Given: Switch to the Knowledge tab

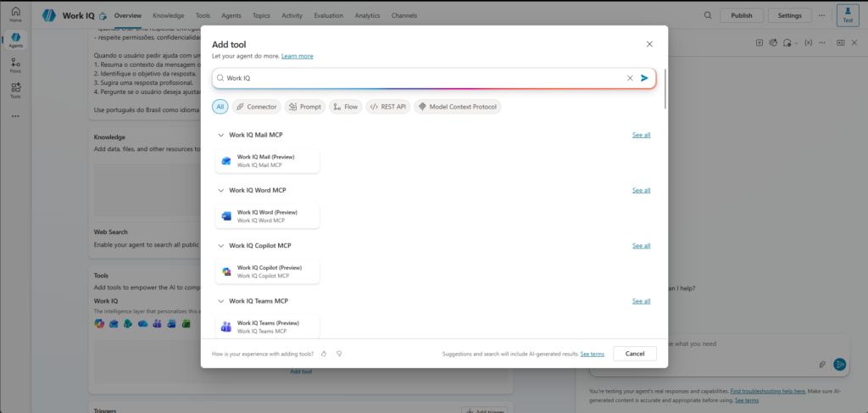Looking at the screenshot, I should pyautogui.click(x=169, y=15).
